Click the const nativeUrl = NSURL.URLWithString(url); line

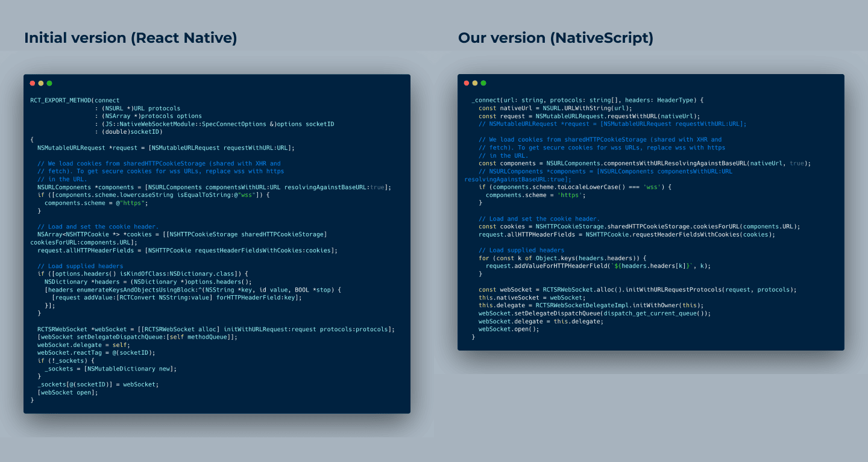[555, 108]
